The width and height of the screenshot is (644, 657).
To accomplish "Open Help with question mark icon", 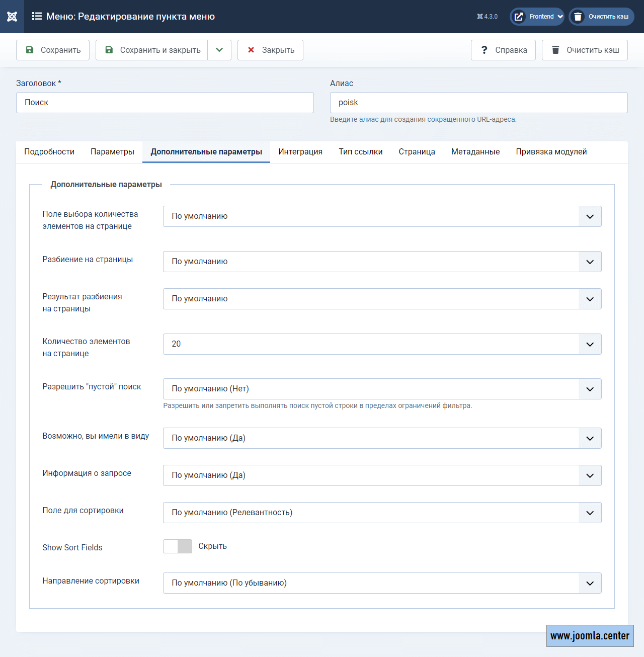I will click(x=503, y=50).
